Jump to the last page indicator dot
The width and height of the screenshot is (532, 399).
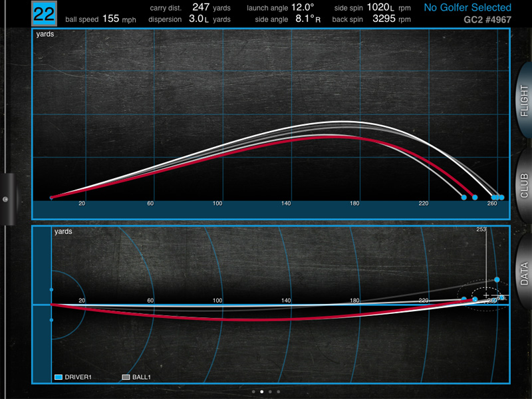click(x=278, y=392)
